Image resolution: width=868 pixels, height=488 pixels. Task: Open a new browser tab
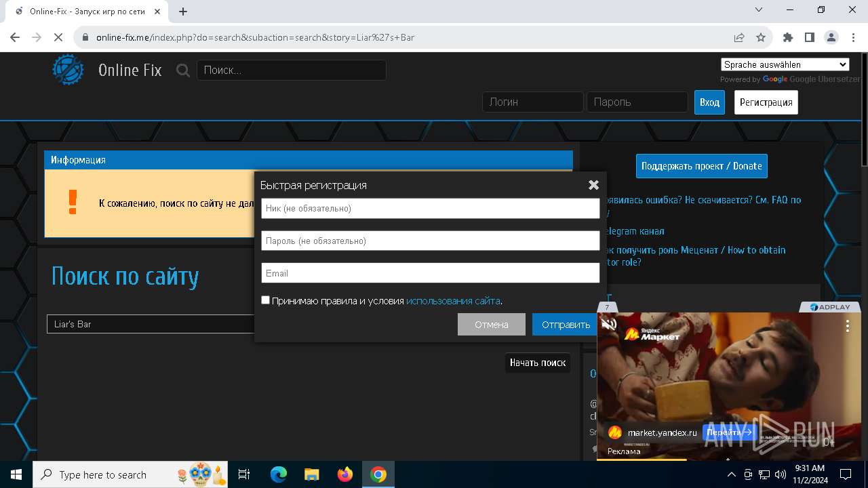[x=183, y=11]
